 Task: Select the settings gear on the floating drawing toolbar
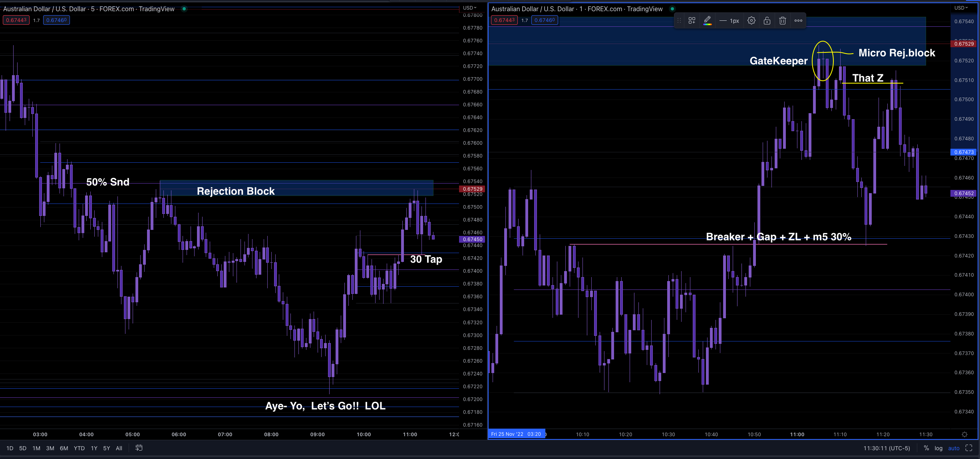pyautogui.click(x=751, y=20)
